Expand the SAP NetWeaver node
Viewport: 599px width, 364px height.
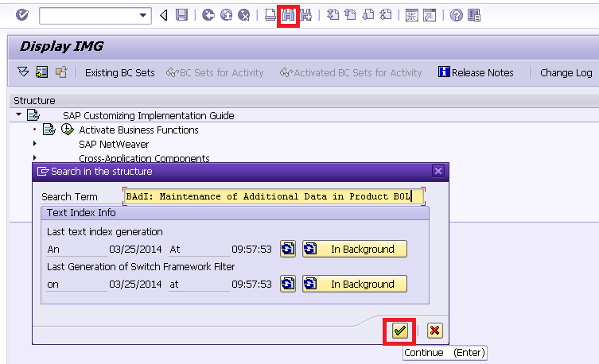point(35,144)
